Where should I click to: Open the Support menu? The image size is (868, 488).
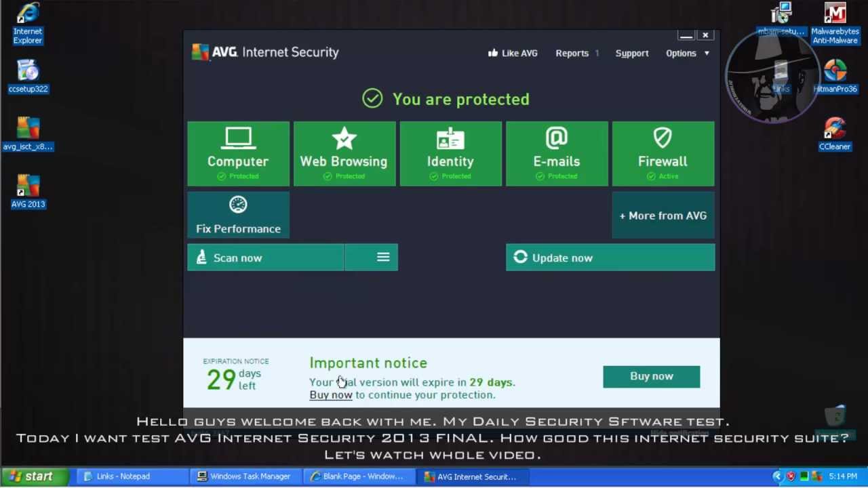pyautogui.click(x=632, y=53)
